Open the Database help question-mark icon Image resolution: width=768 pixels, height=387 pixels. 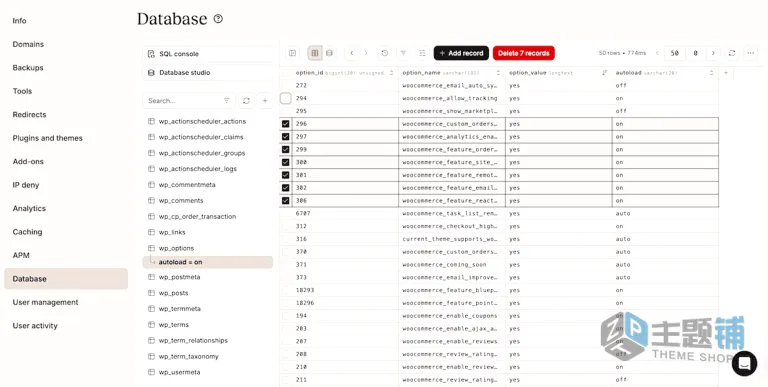[218, 19]
